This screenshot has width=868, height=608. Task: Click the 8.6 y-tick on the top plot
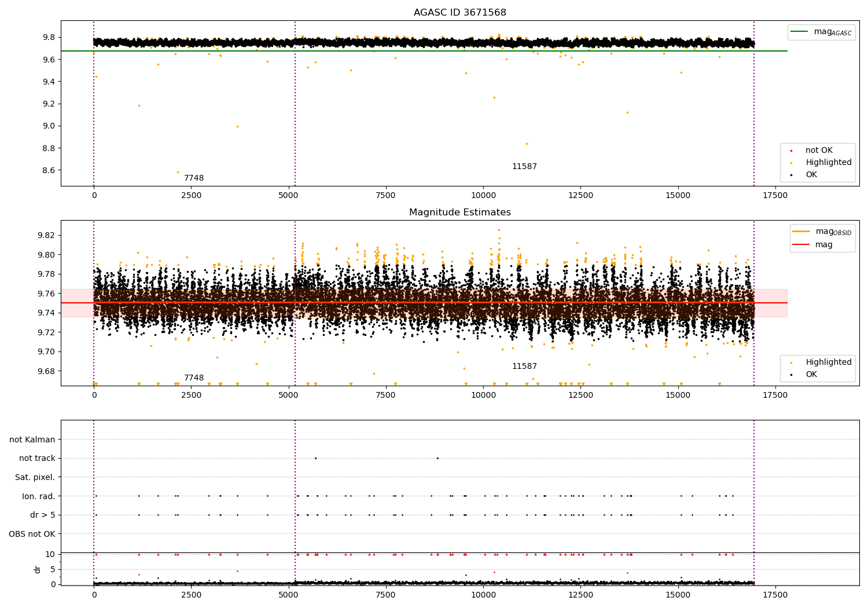(49, 170)
